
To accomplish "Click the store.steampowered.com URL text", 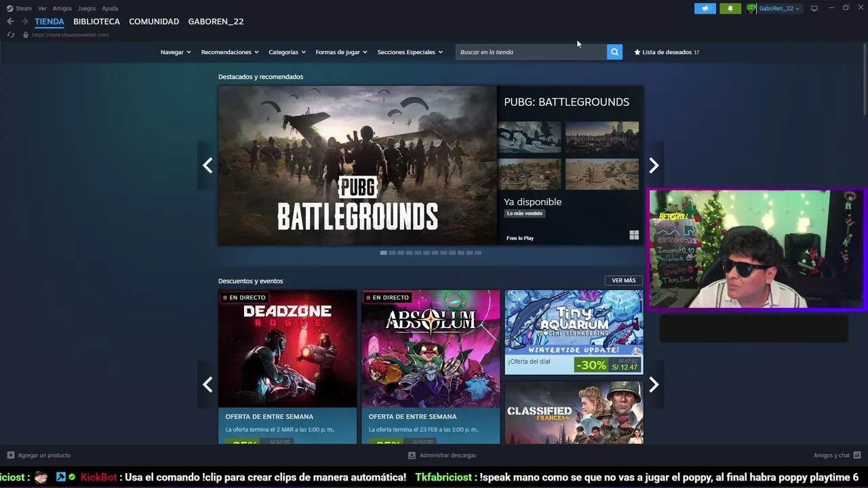I will (x=70, y=35).
